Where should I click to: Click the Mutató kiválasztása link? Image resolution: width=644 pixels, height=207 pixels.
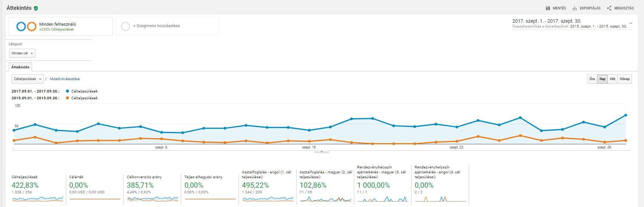[x=64, y=79]
